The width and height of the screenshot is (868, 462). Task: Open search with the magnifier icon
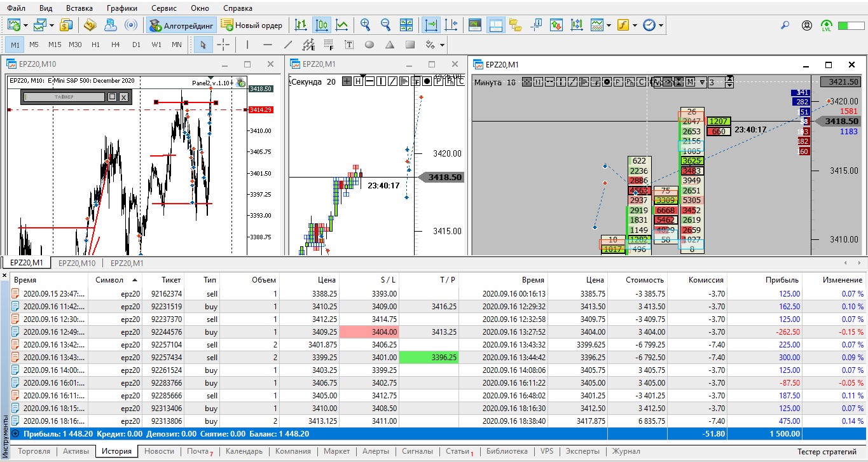click(785, 25)
